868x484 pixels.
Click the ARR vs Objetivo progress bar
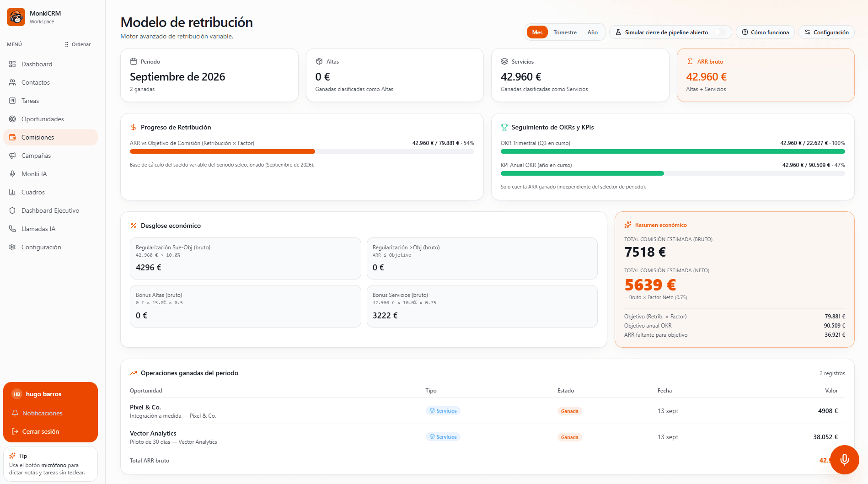coord(302,151)
